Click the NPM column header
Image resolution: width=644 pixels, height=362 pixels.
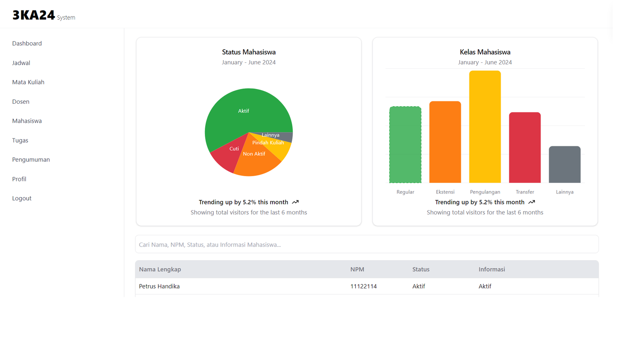(357, 269)
